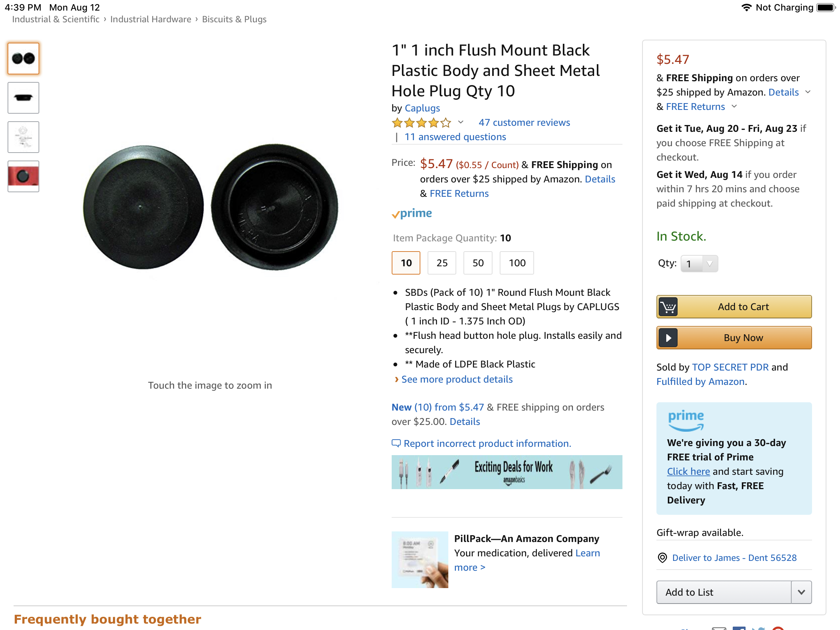Tap the Wi-Fi status icon
Screen dimensions: 840x630
point(746,7)
